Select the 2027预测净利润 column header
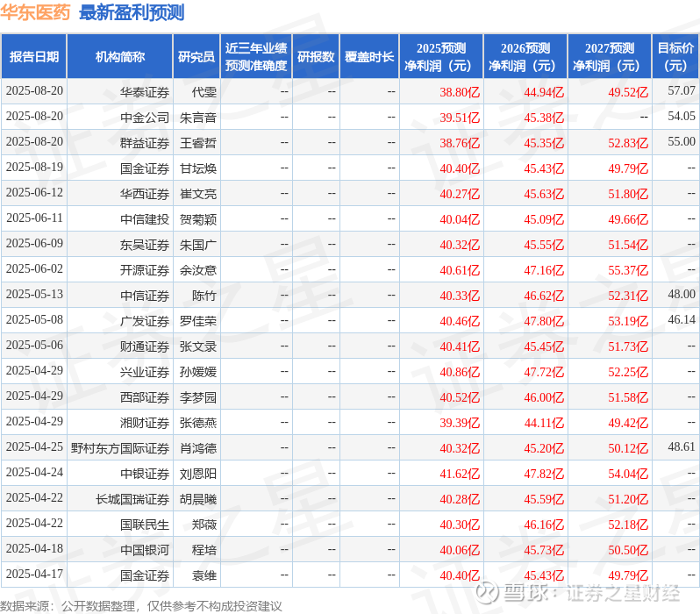Image resolution: width=700 pixels, height=614 pixels. click(610, 57)
